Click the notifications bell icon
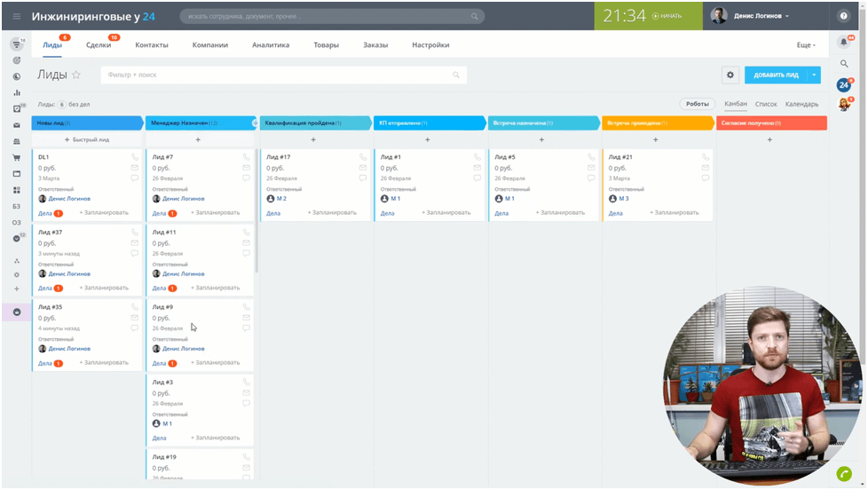Screen dimensions: 868x490 pyautogui.click(x=843, y=42)
